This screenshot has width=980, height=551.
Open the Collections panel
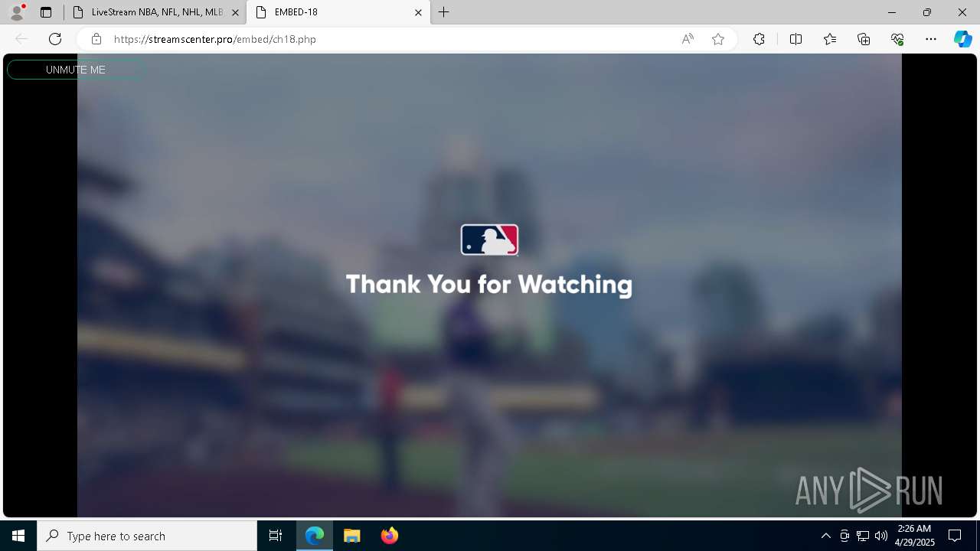tap(864, 39)
